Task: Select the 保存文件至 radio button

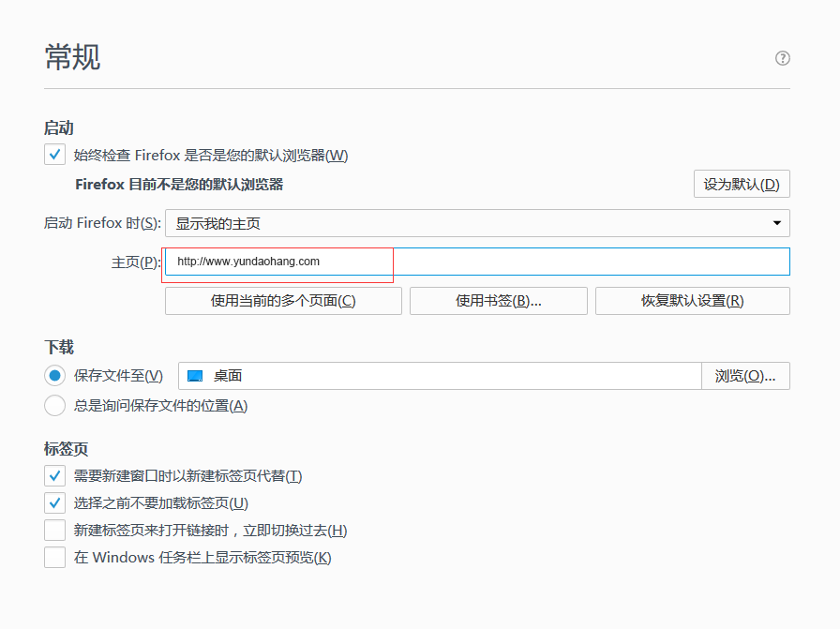Action: (x=54, y=376)
